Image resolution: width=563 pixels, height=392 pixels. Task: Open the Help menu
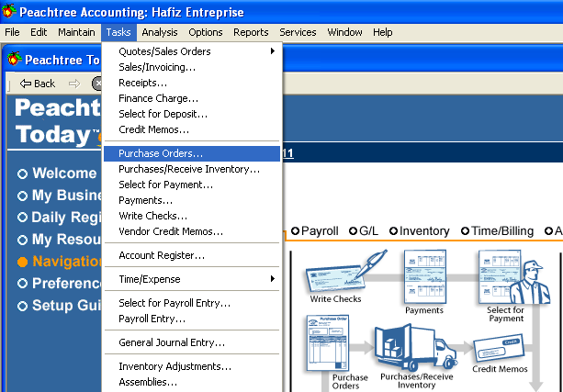pyautogui.click(x=382, y=32)
